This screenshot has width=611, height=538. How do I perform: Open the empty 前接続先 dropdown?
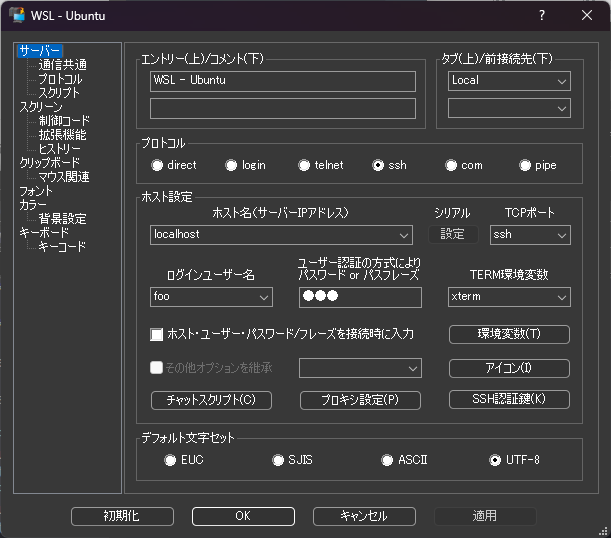[509, 108]
